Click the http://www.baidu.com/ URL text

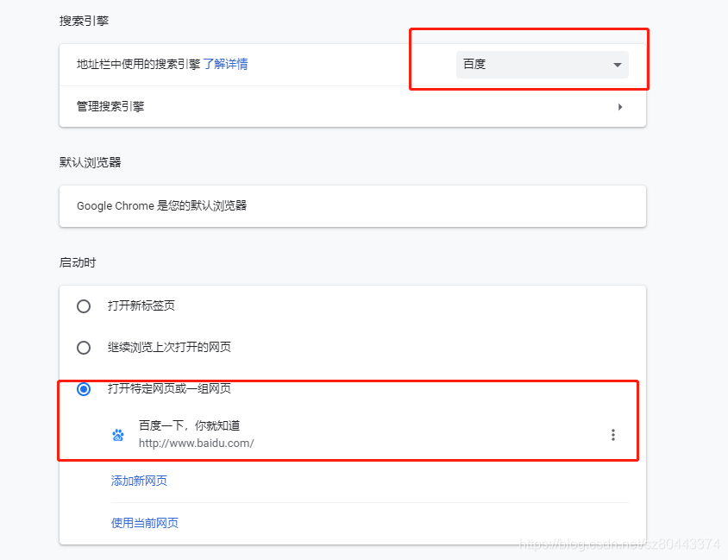197,443
